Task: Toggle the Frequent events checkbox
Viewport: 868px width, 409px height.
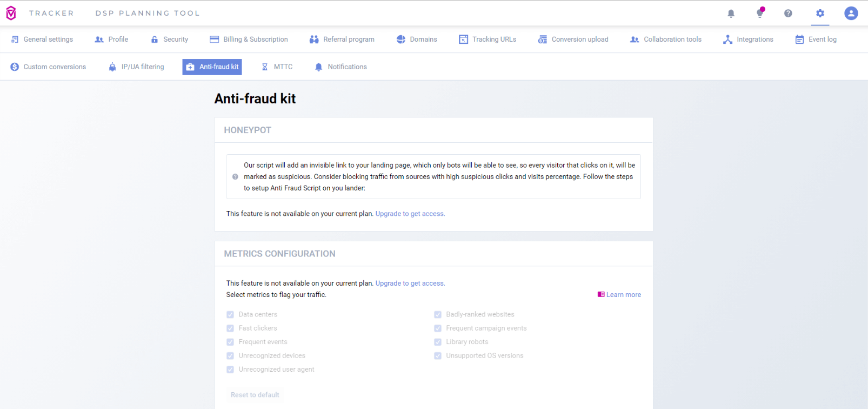Action: 230,342
